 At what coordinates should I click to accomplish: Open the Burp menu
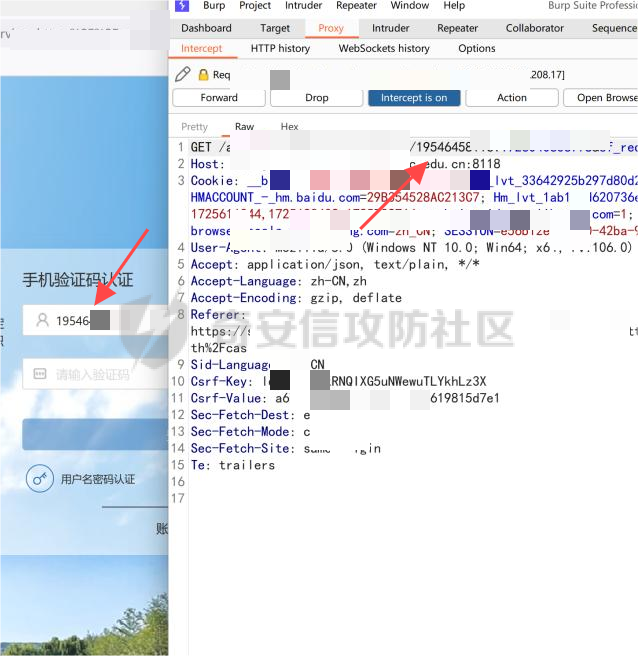[214, 5]
